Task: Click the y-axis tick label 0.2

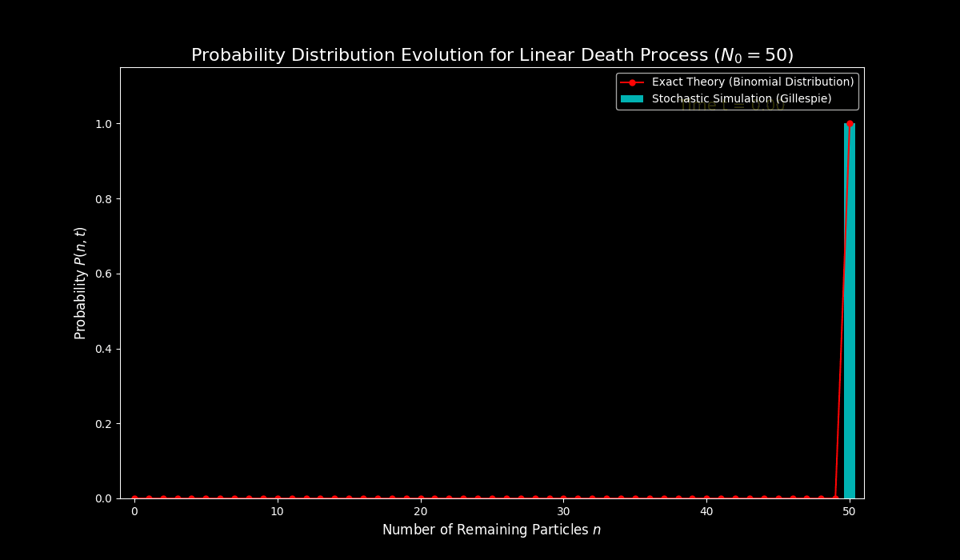Action: (x=103, y=424)
